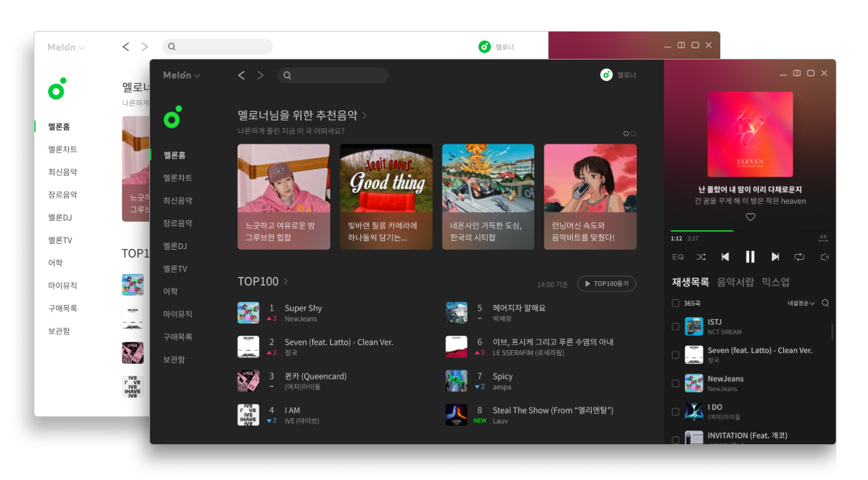Open 멜론TV in front sidebar
The height and width of the screenshot is (480, 868).
[x=175, y=269]
